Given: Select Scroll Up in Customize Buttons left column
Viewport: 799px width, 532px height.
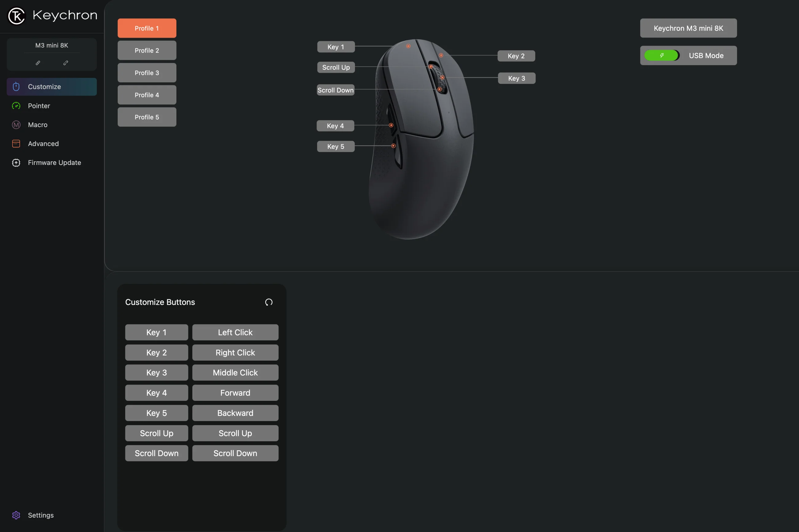Looking at the screenshot, I should coord(156,433).
